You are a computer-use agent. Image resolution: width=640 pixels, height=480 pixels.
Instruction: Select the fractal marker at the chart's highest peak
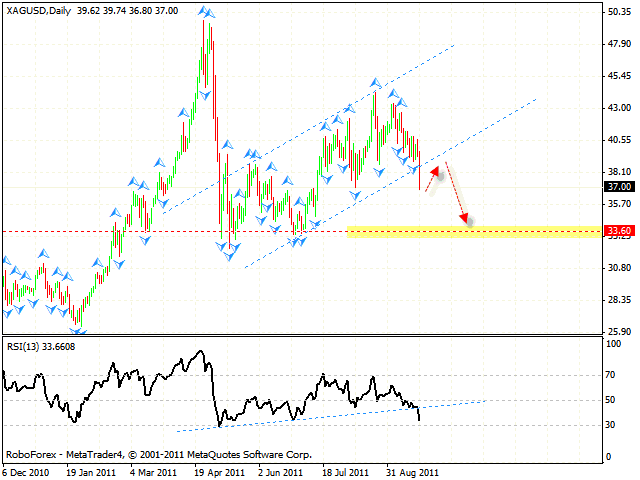(207, 13)
